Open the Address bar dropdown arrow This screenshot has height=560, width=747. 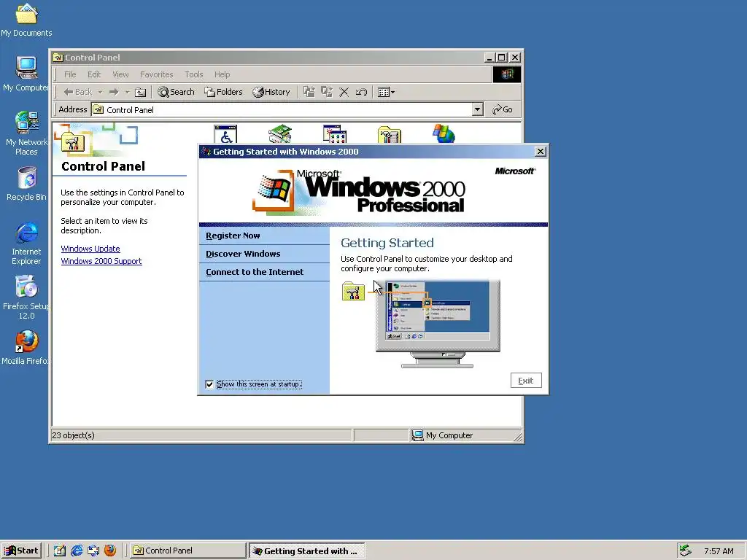(478, 109)
